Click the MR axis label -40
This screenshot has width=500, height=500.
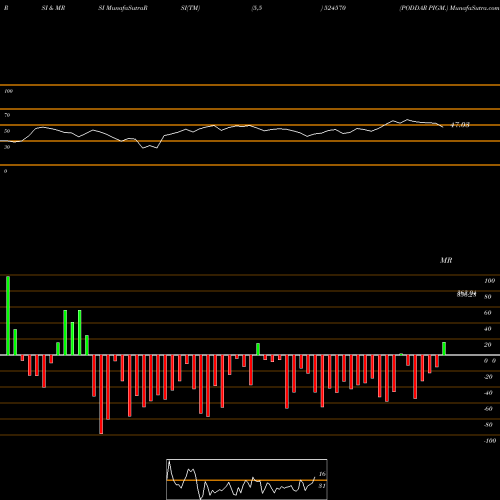tap(488, 393)
